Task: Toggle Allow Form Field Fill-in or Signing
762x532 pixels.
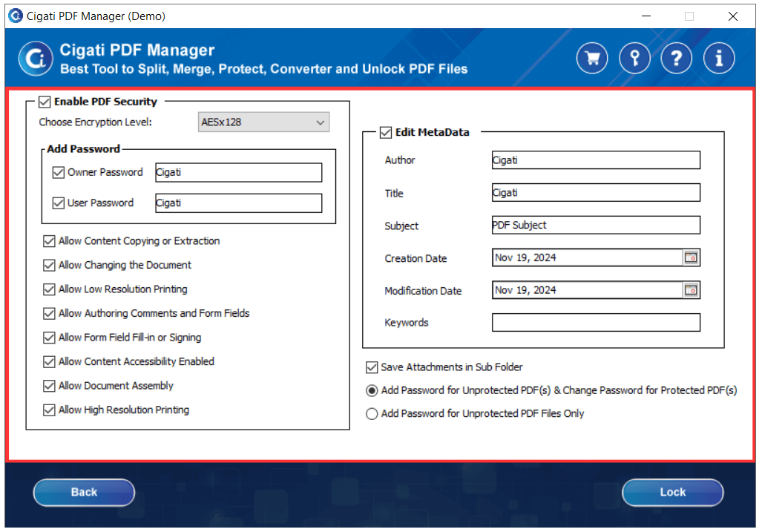Action: pyautogui.click(x=49, y=338)
